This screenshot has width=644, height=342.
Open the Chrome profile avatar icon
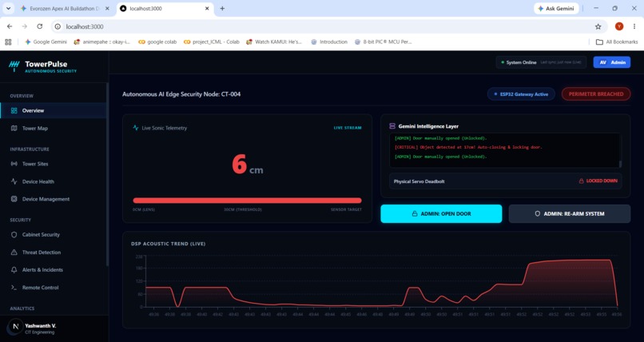click(619, 26)
